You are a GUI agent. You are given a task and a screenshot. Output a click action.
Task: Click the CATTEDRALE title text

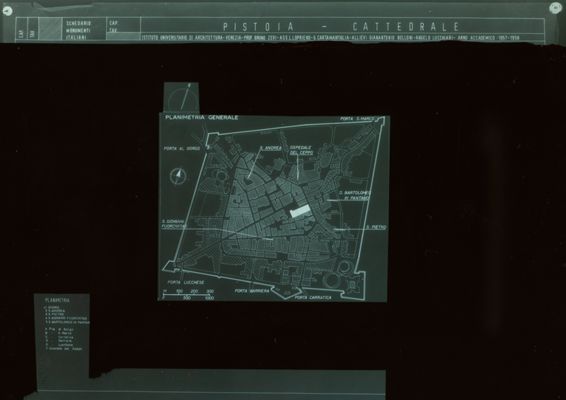(406, 27)
